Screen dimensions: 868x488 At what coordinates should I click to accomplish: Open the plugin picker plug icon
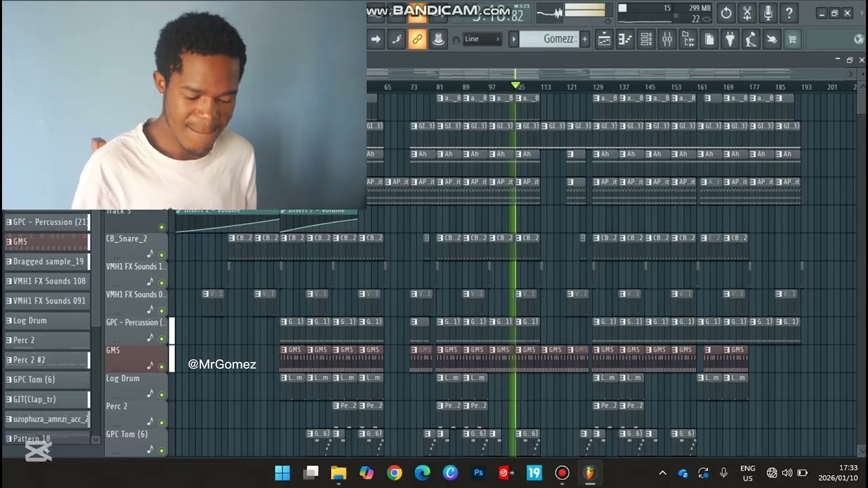[x=730, y=39]
